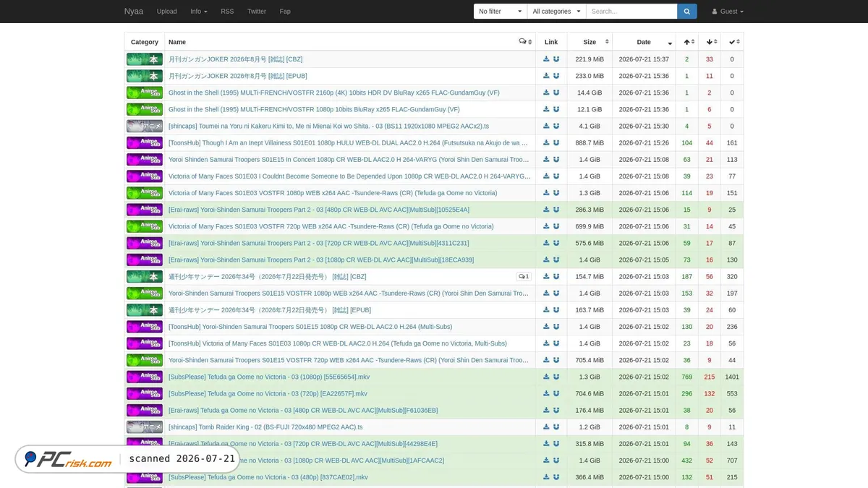Open magnet for [Erai-raws] Yoroi-Shinden 1080p 18ECA939
The image size is (868, 488).
point(556,260)
